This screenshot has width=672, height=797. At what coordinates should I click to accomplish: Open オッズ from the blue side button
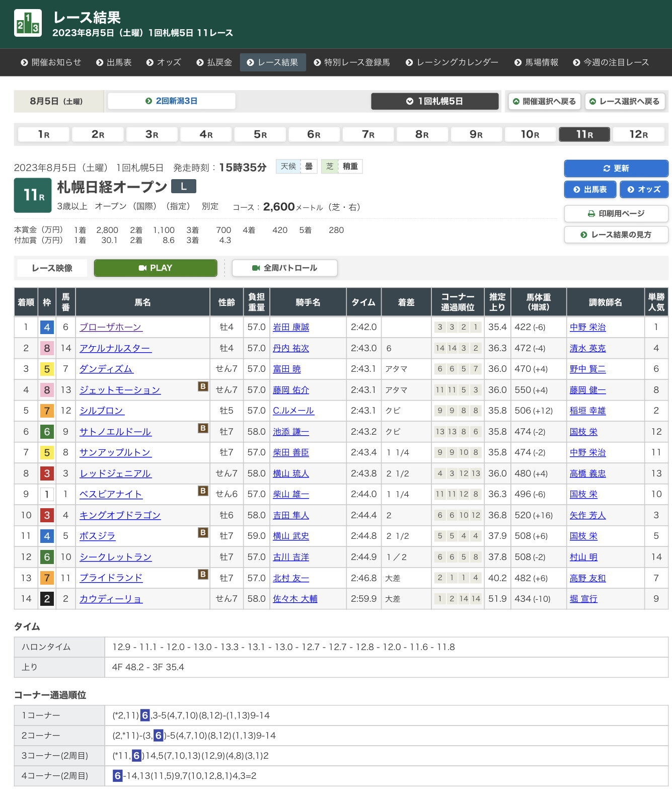coord(644,190)
